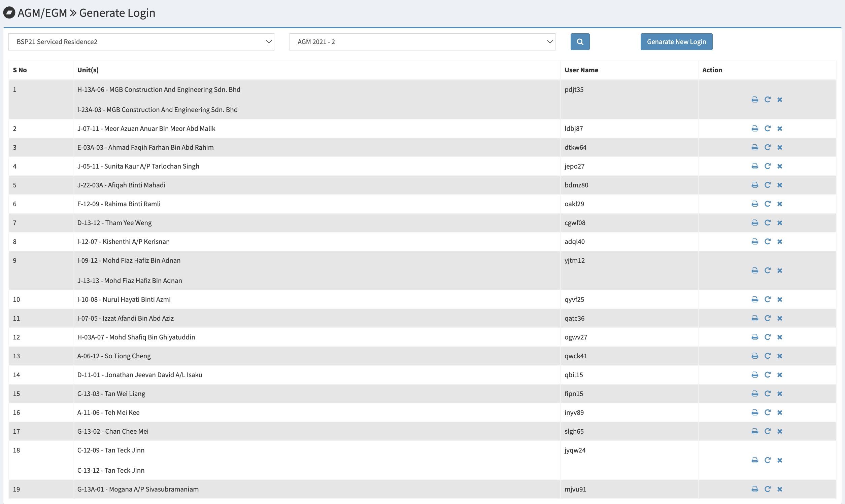This screenshot has height=504, width=845.
Task: Click the User Name column header
Action: [x=581, y=70]
